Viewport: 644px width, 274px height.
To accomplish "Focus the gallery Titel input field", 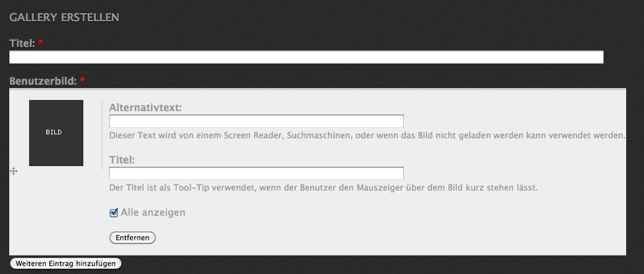I will pyautogui.click(x=306, y=58).
